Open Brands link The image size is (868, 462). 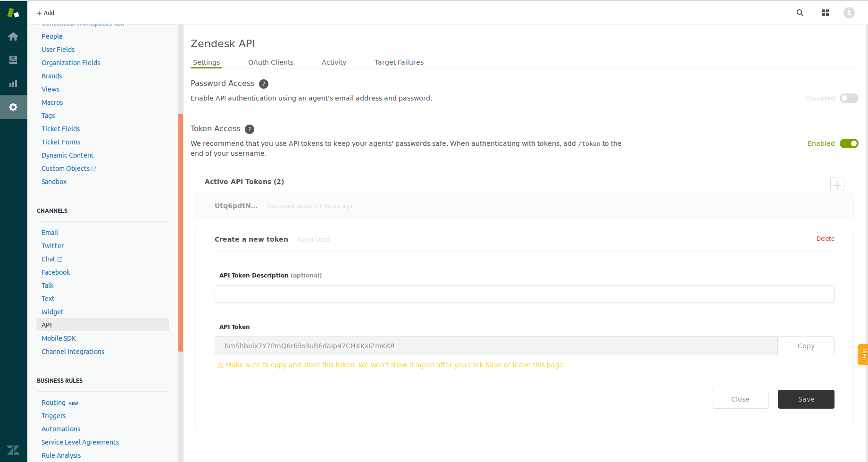(51, 76)
